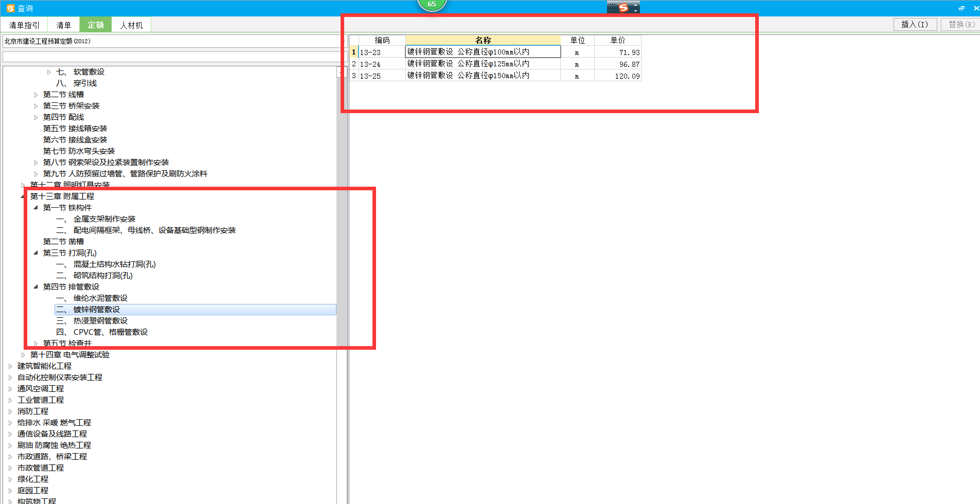Image resolution: width=980 pixels, height=504 pixels.
Task: Select 市政道路、桥梁工程
Action: 52,457
